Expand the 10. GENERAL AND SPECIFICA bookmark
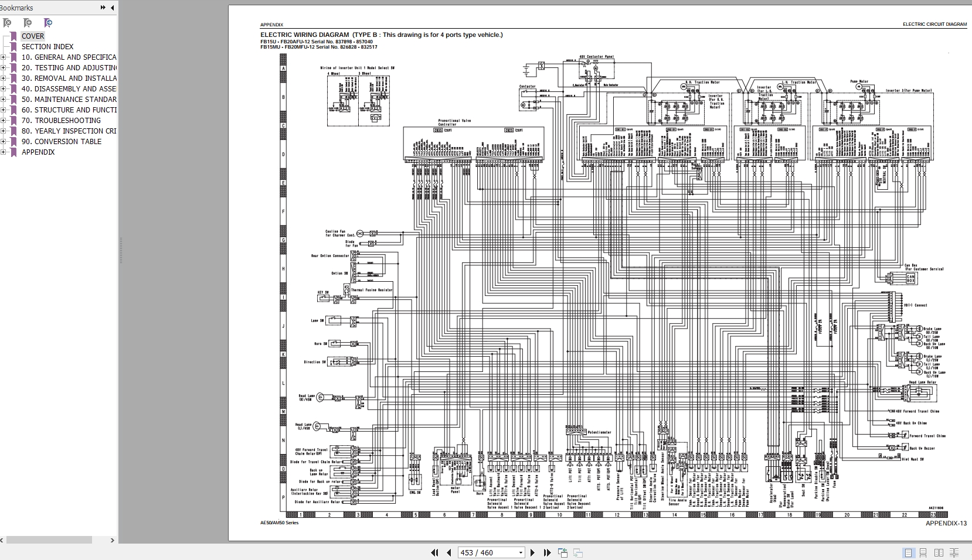Screen dimensions: 972x560 [4, 57]
